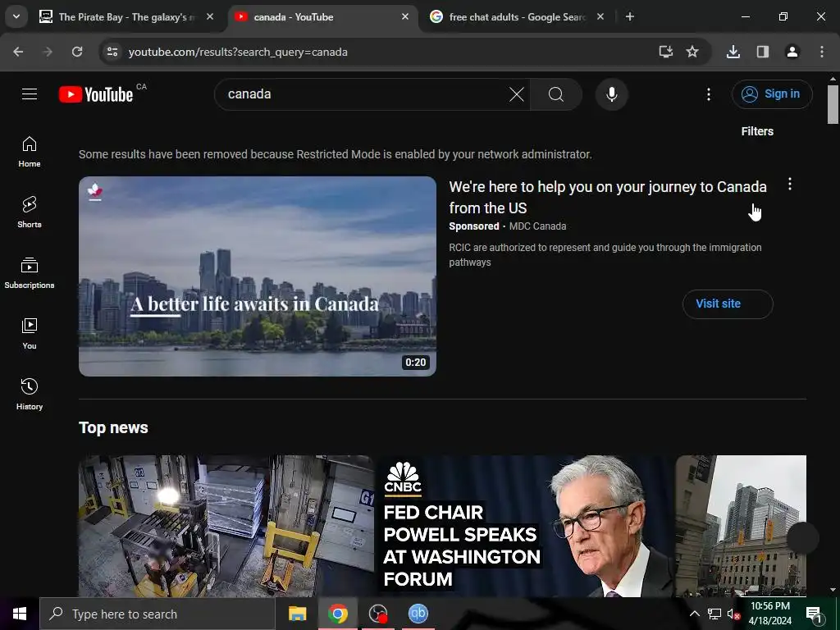This screenshot has height=630, width=840.
Task: Click the Top news carousel next button
Action: tap(802, 538)
